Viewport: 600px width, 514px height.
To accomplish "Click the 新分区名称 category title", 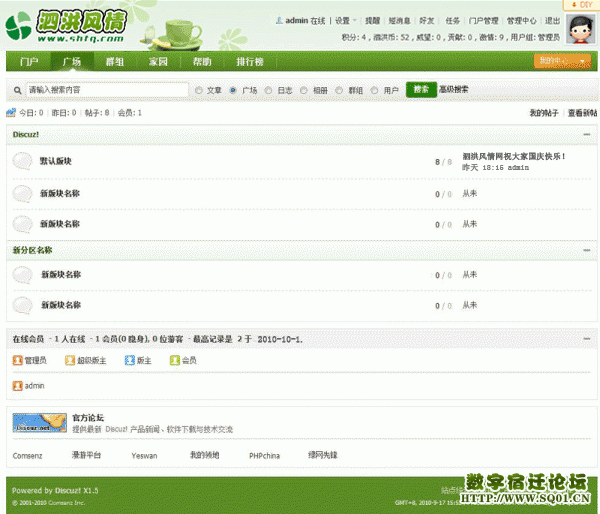I will (33, 250).
